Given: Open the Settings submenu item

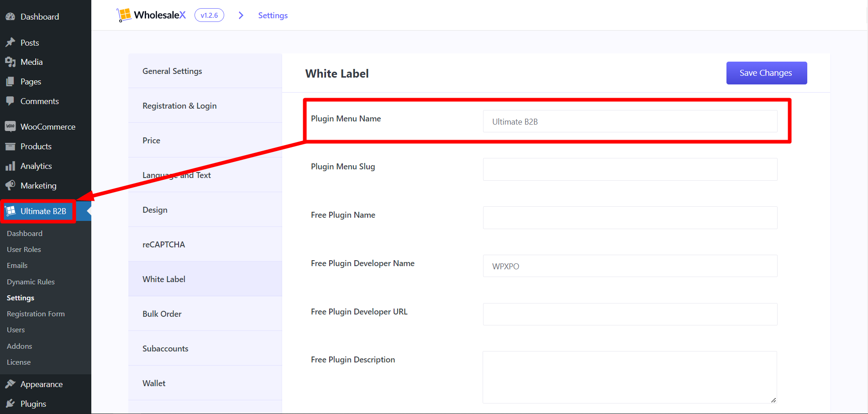Looking at the screenshot, I should [21, 298].
